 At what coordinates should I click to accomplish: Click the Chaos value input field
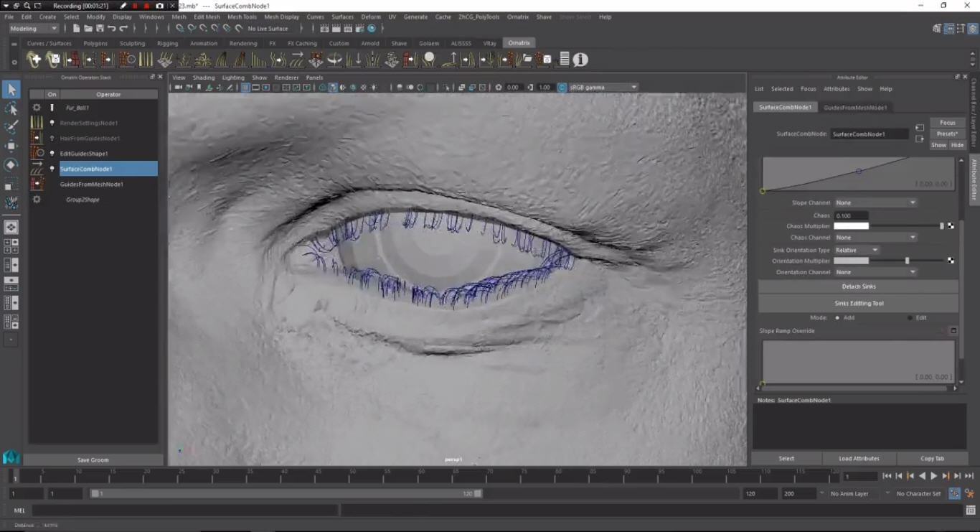pos(851,215)
